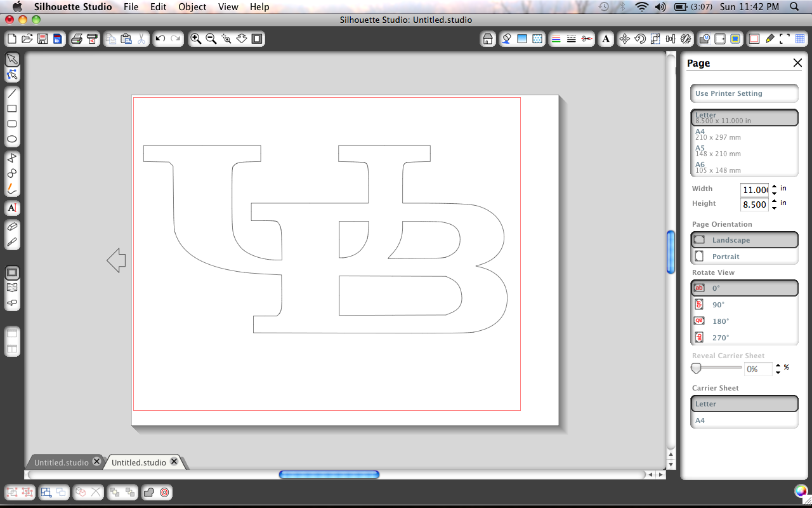This screenshot has width=812, height=508.
Task: Open the Registration Marks icon
Action: point(785,39)
